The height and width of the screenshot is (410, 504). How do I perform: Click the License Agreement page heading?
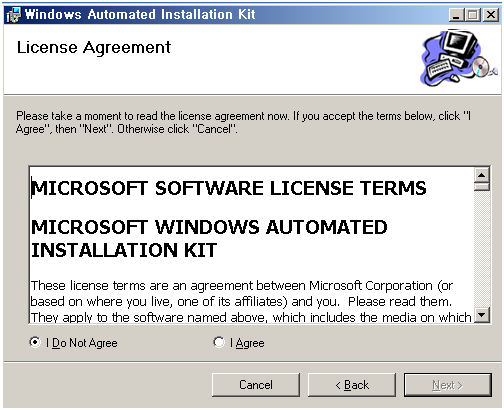point(94,48)
